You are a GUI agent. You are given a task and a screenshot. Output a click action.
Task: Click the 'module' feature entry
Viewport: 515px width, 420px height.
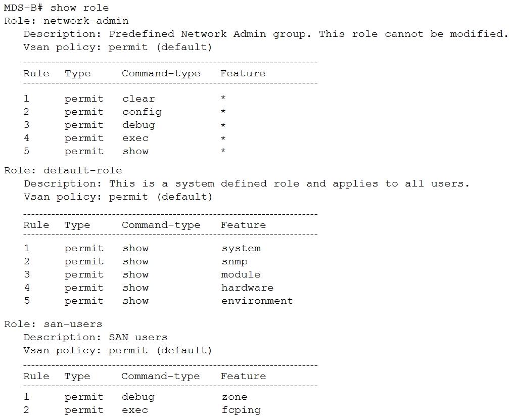(x=241, y=274)
